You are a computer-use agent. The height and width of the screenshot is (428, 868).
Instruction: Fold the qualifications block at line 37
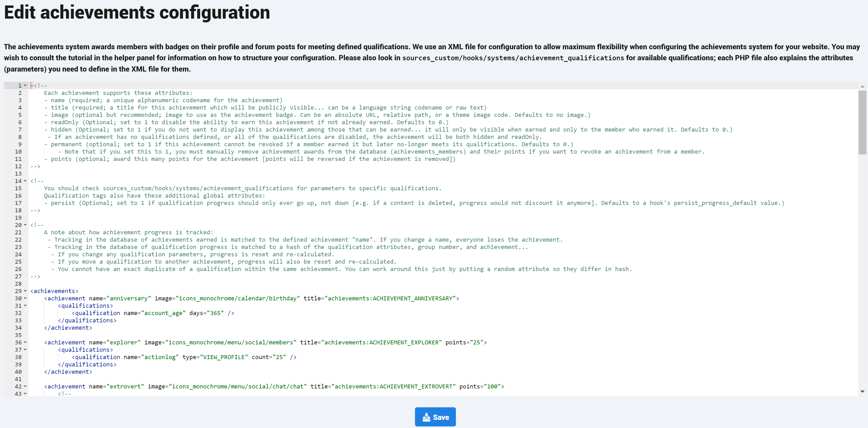tap(25, 350)
